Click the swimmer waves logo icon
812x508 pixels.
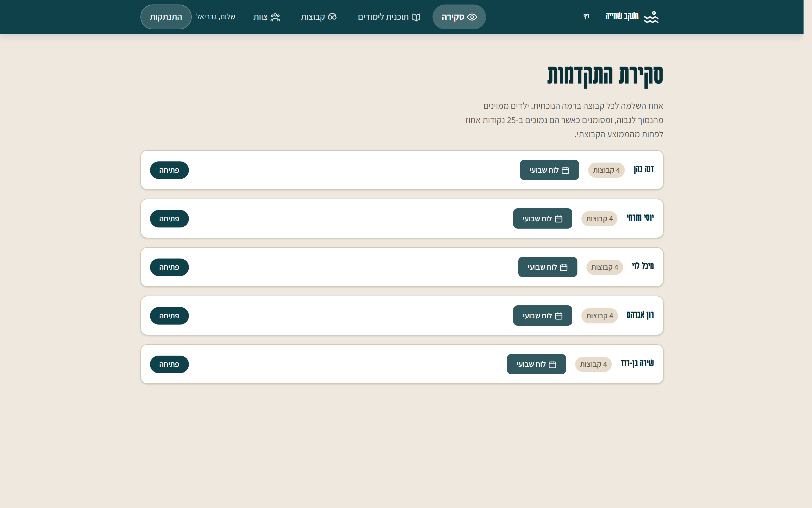click(651, 17)
